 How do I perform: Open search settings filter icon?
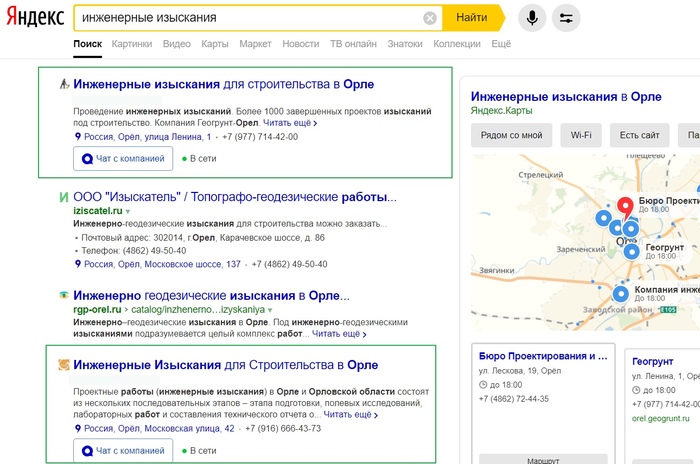click(566, 18)
